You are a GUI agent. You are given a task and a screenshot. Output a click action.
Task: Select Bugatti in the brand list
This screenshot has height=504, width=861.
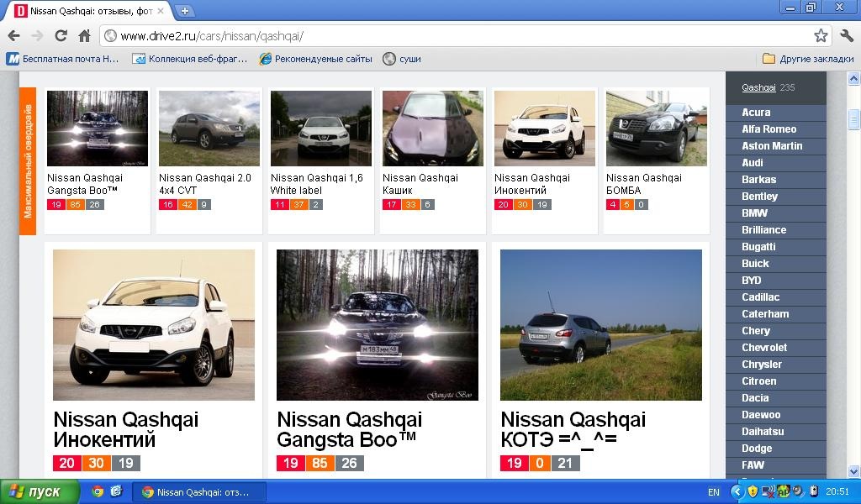pos(776,247)
